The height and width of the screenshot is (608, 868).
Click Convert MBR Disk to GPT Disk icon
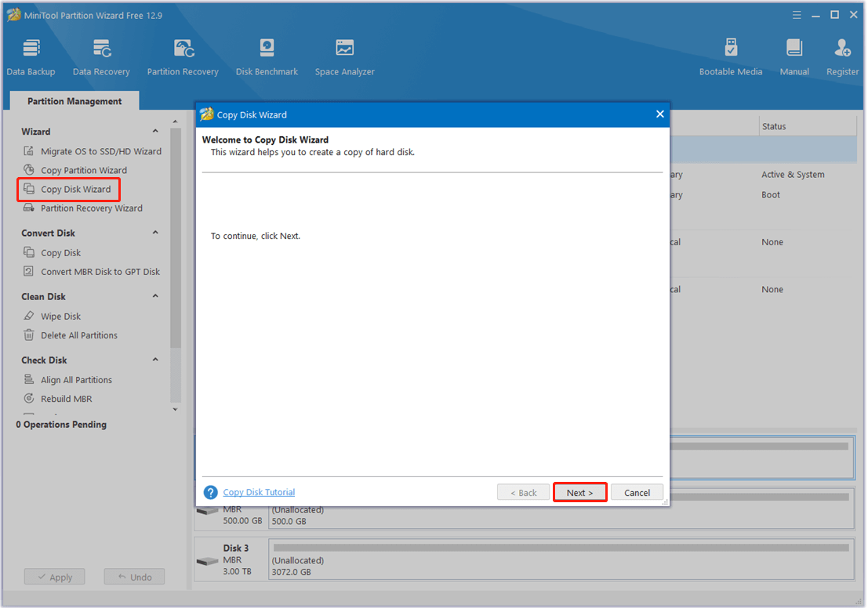[x=29, y=271]
